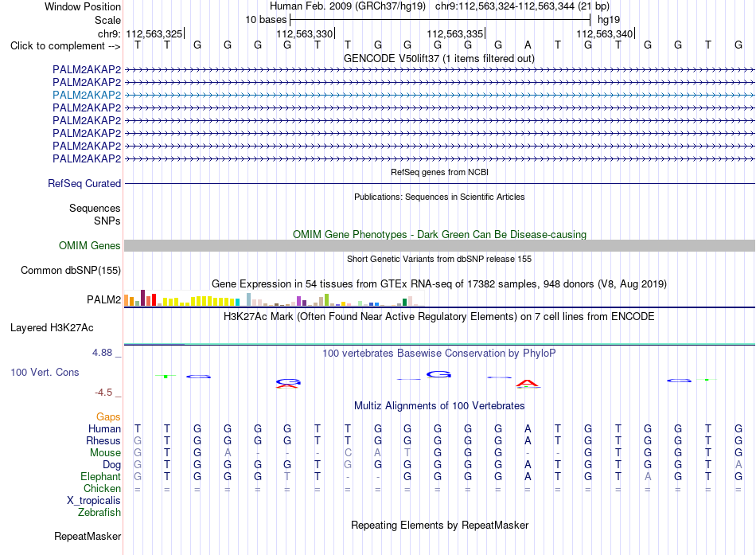Click 'Short Genetic Variants from dbSNP' title
This screenshot has width=756, height=555.
click(439, 259)
